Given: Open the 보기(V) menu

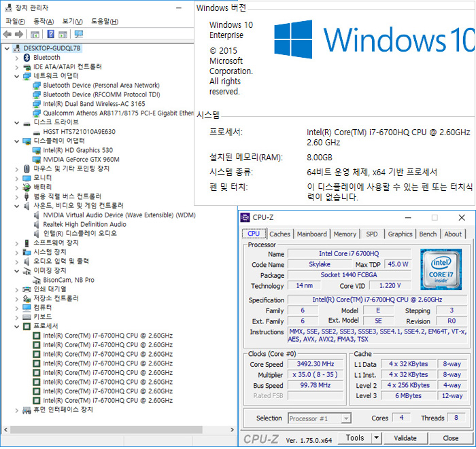Looking at the screenshot, I should pyautogui.click(x=72, y=22).
